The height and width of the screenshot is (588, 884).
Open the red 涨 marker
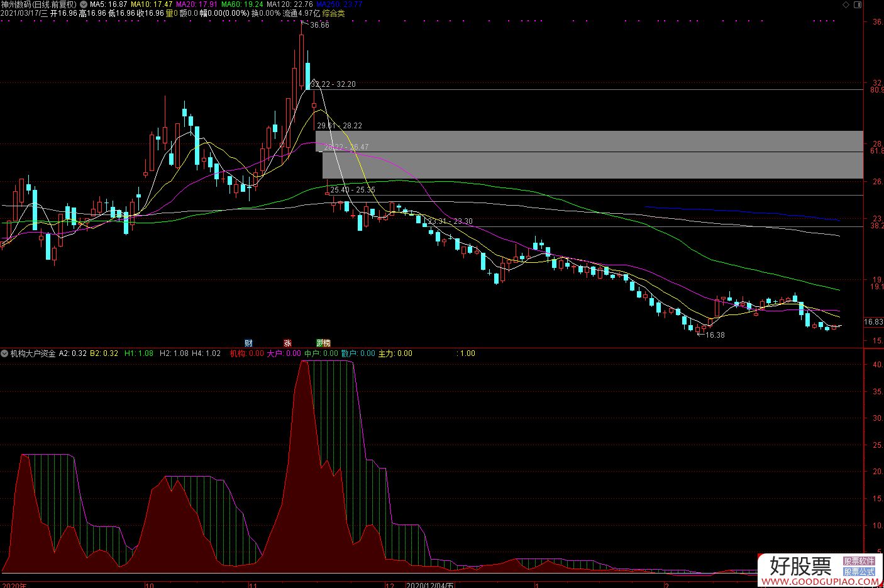pyautogui.click(x=287, y=343)
